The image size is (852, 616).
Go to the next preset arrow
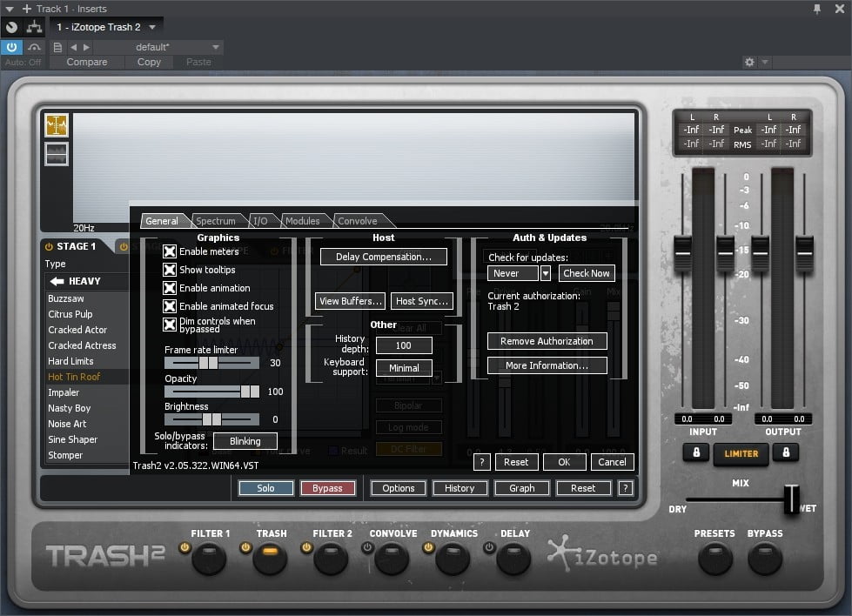(86, 47)
